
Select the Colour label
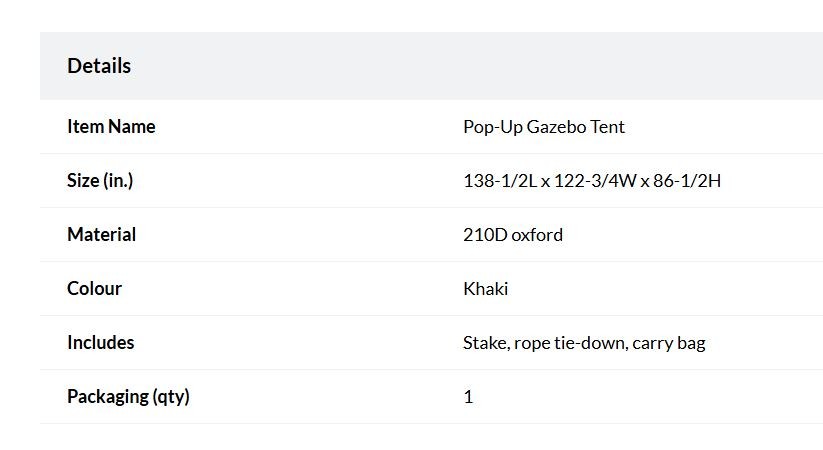(x=94, y=288)
